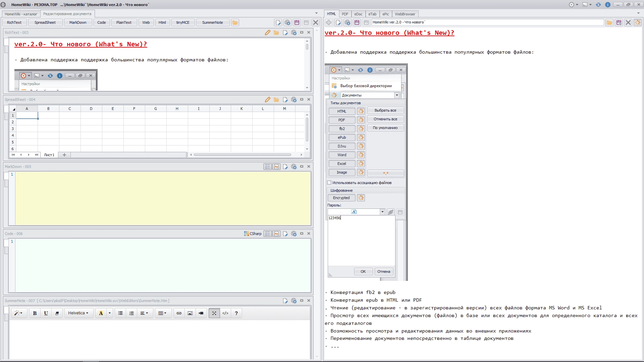The image size is (644, 362).
Task: Click the Html editor button
Action: [x=162, y=22]
